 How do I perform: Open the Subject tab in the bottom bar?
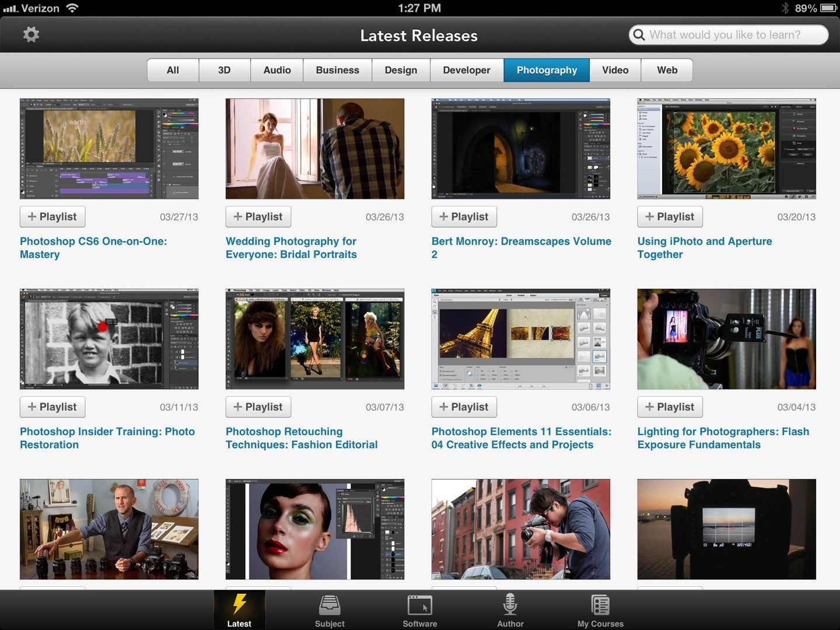point(330,610)
